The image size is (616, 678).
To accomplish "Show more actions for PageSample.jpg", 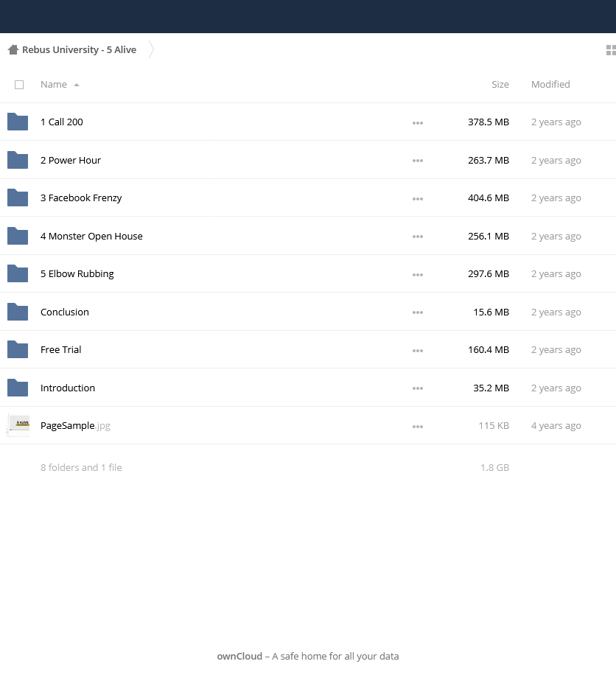I will click(418, 427).
